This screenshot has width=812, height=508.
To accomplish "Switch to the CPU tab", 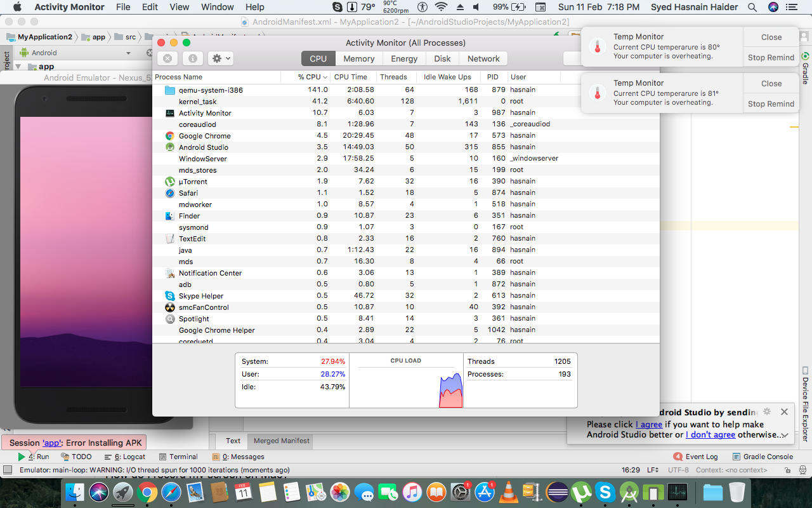I will 318,58.
